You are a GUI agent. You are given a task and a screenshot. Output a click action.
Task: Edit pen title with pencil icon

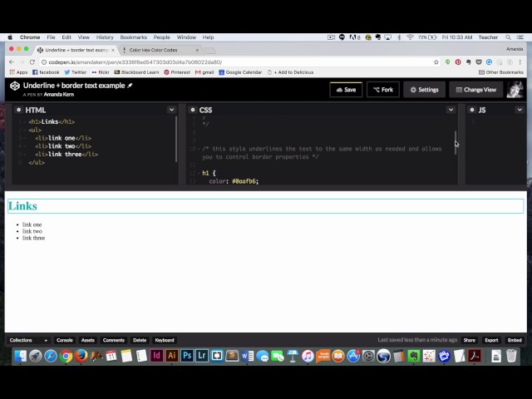point(130,86)
